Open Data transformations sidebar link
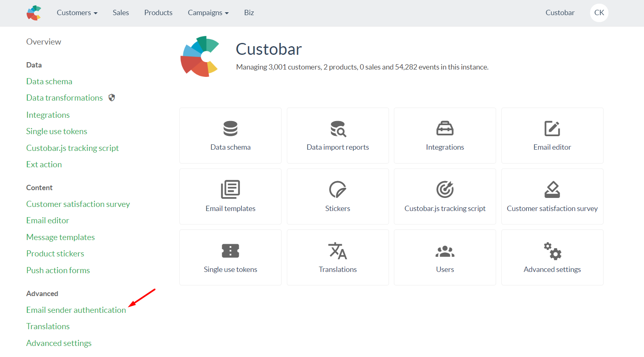 (x=65, y=98)
